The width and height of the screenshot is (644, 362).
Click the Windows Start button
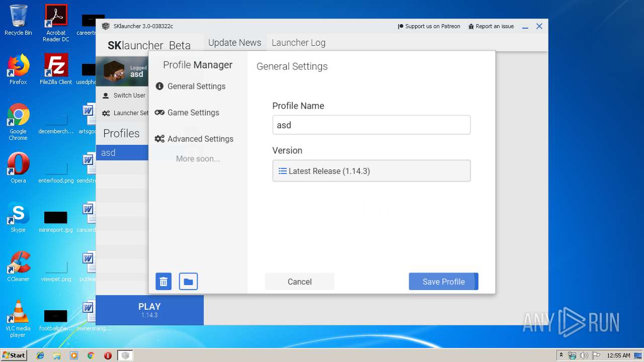(14, 355)
